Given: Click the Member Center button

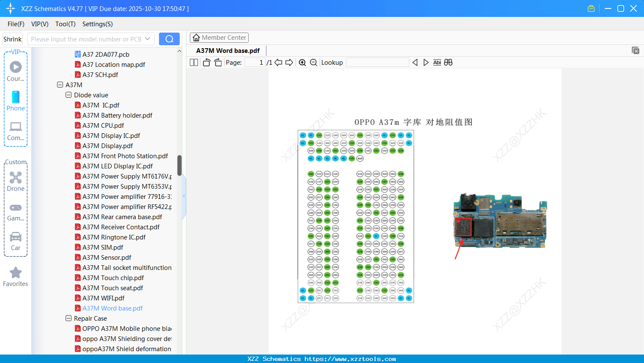Looking at the screenshot, I should [219, 37].
